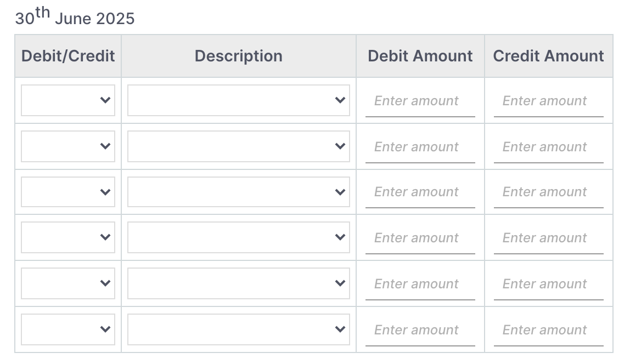630x364 pixels.
Task: Open fifth row Debit/Credit dropdown
Action: 68,283
